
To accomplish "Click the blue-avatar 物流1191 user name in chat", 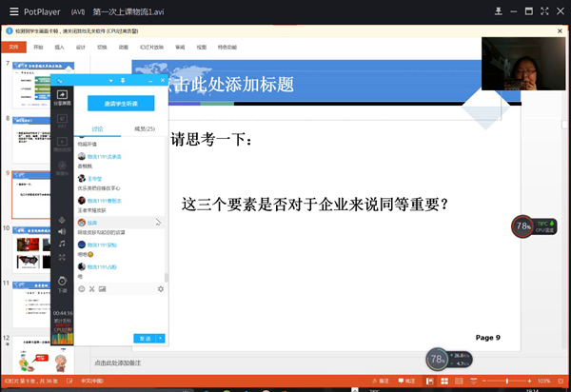I will pos(102,245).
